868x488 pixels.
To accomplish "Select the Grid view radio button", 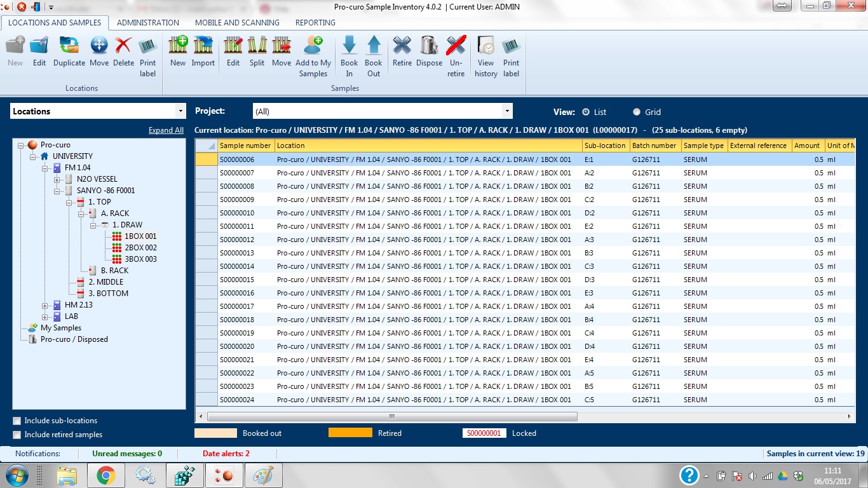I will point(637,112).
